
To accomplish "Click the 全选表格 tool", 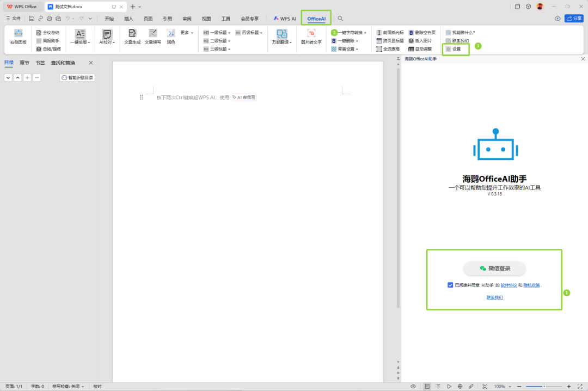I will tap(388, 49).
